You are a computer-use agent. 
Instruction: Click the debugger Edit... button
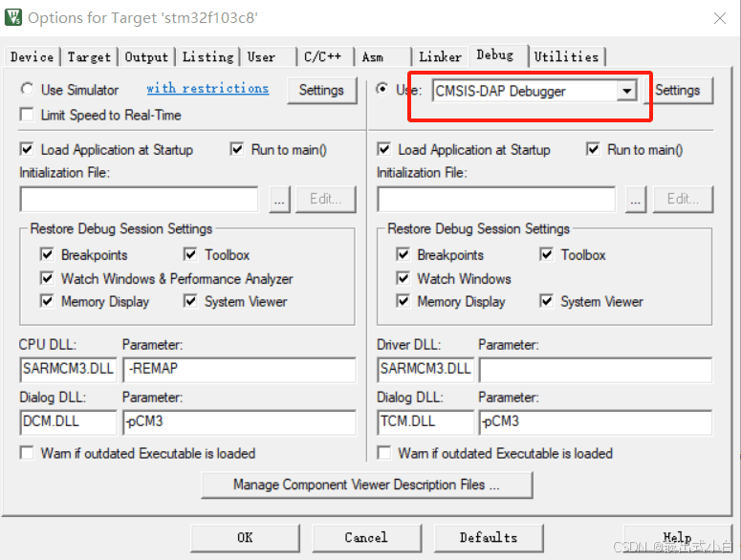(683, 200)
